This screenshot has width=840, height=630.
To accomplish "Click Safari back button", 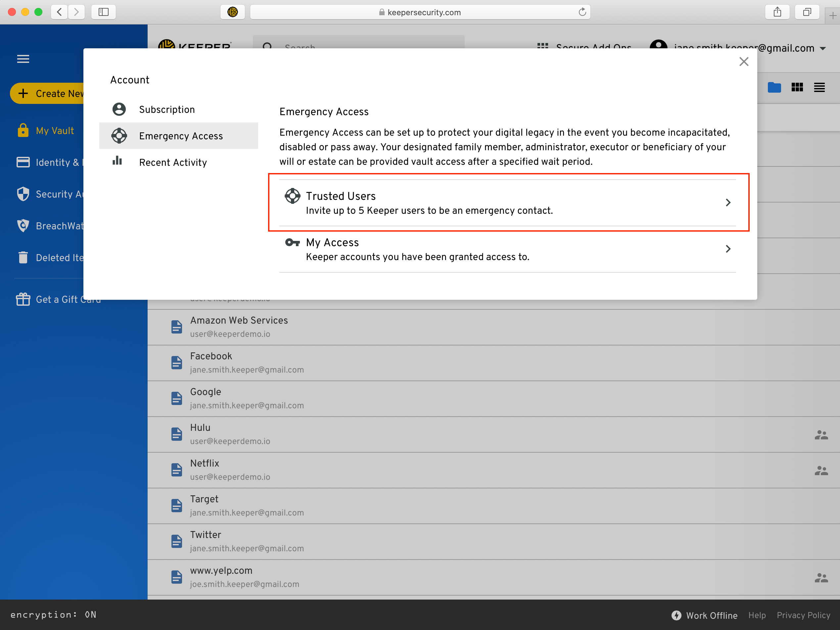I will (x=59, y=12).
